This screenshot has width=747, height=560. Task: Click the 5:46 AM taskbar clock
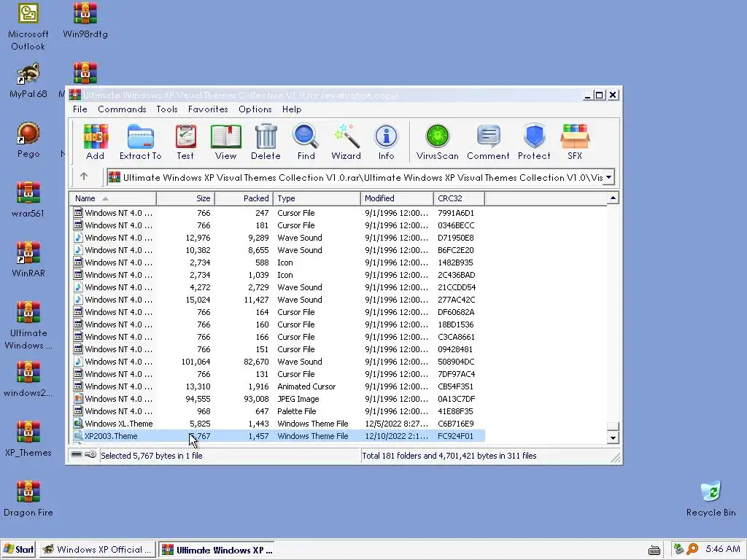(x=723, y=549)
